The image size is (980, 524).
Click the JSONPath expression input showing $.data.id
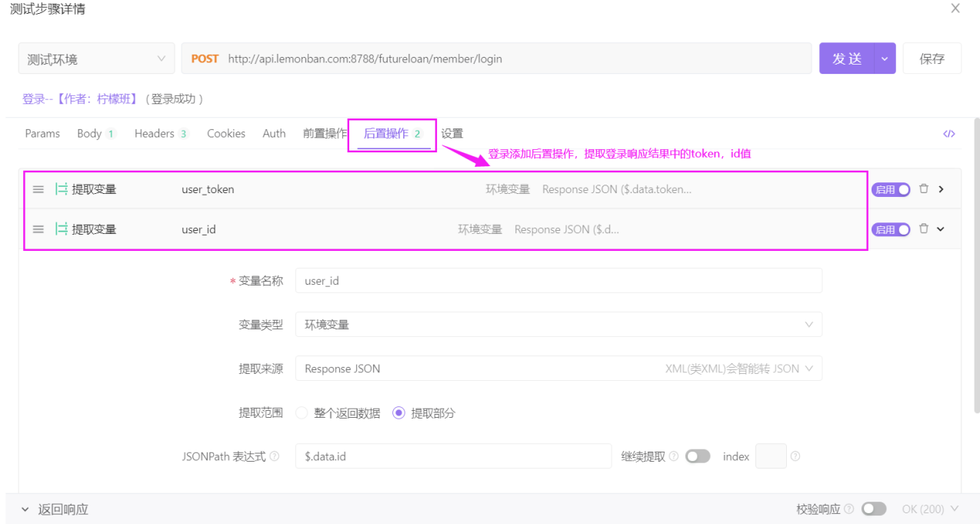click(x=454, y=456)
